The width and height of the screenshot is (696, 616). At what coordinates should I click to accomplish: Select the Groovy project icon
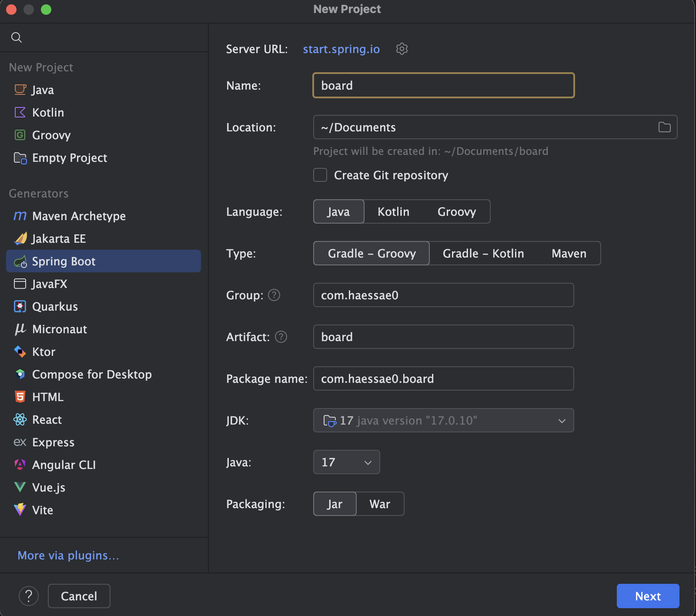point(20,135)
